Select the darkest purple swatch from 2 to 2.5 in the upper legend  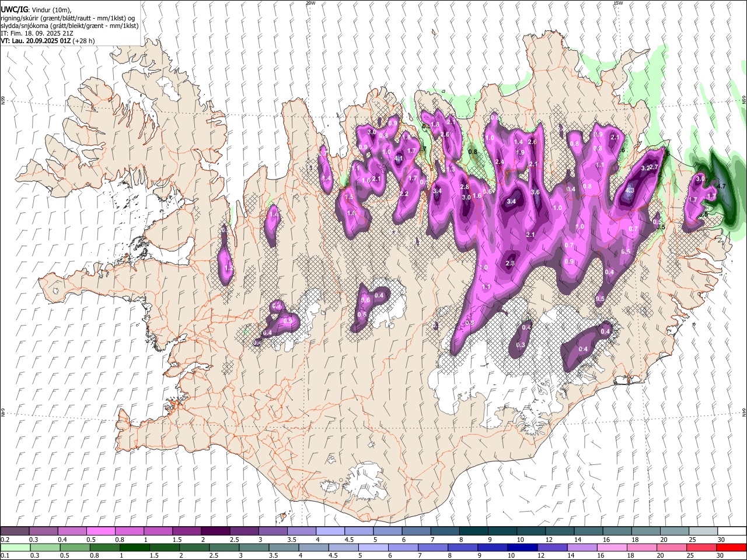click(215, 531)
